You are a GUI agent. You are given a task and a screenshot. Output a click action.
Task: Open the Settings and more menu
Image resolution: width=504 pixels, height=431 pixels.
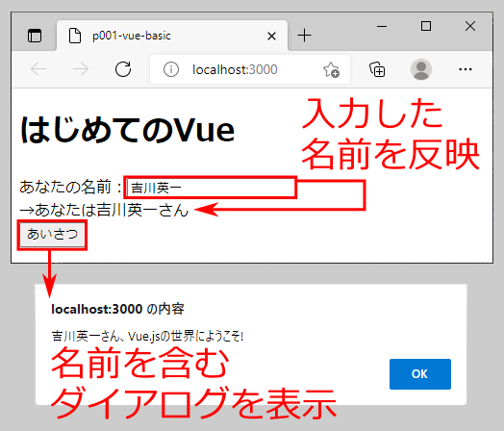point(466,69)
